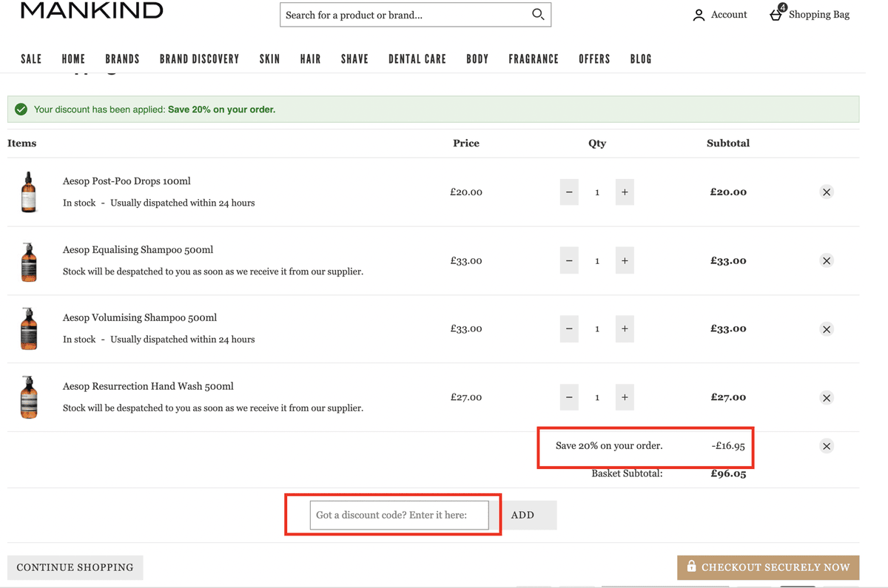Click the green discount applied checkmark icon
Viewport: 888px width, 588px height.
point(21,109)
